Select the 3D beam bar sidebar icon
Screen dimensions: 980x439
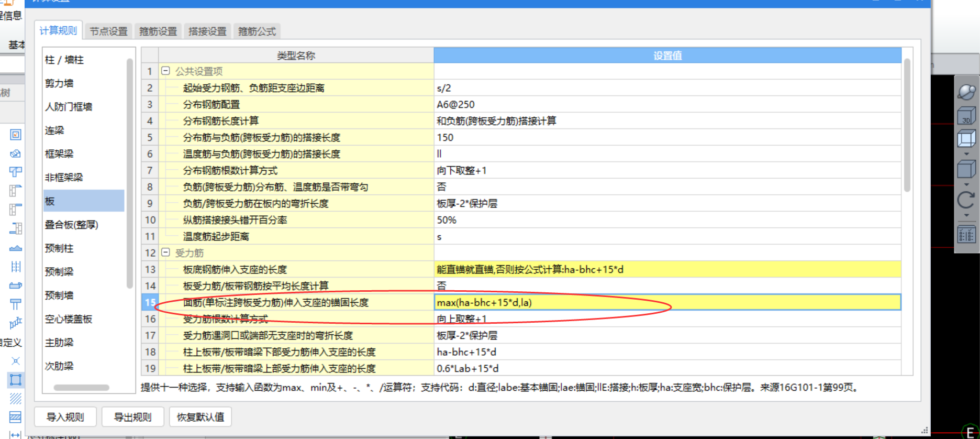(16, 286)
